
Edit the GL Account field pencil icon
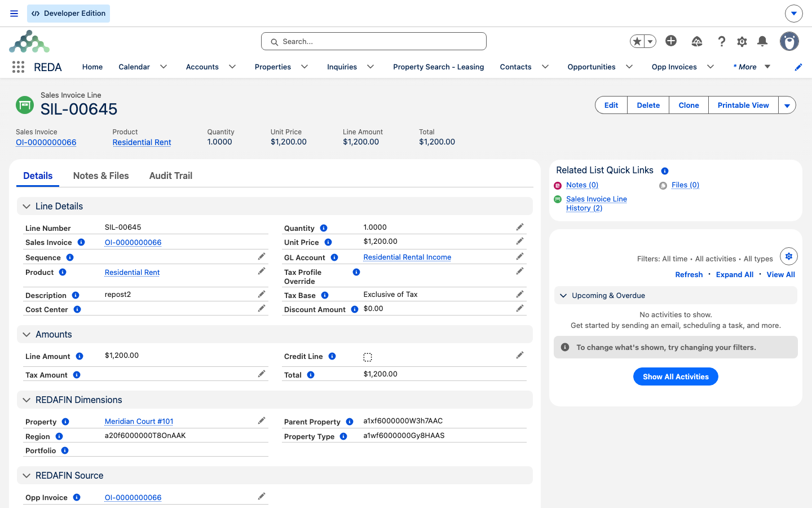(x=520, y=256)
